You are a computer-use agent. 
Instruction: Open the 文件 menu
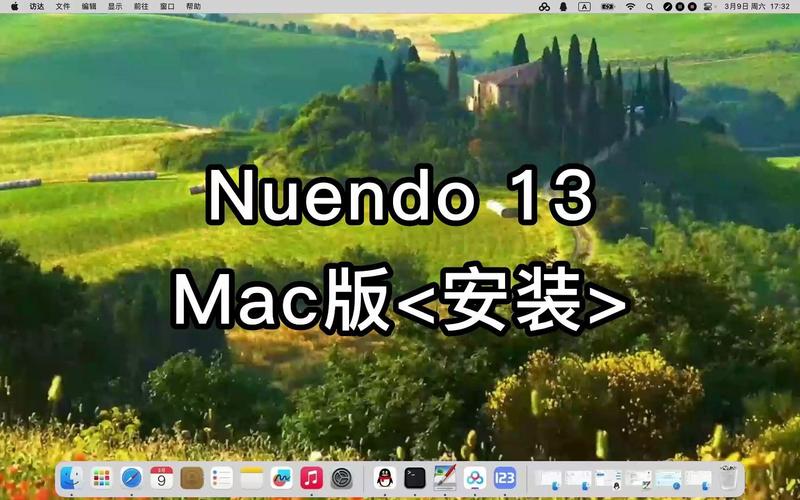[63, 7]
